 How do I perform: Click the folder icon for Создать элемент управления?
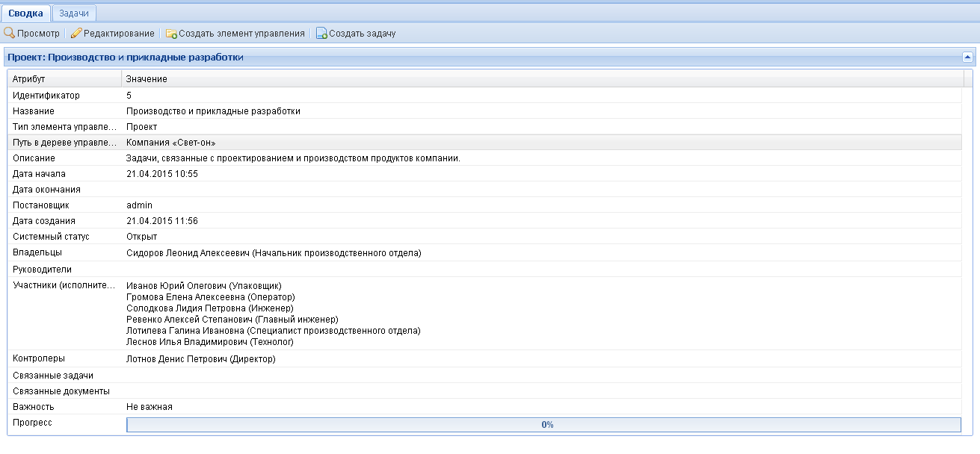(x=171, y=34)
